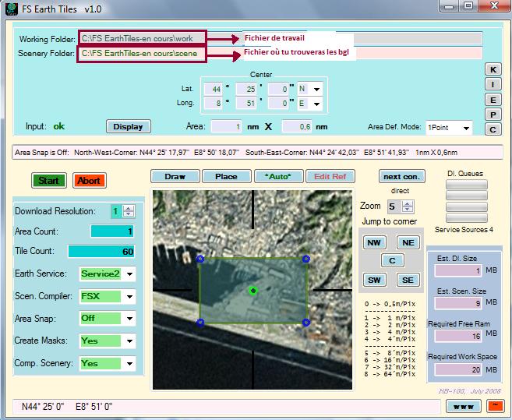The image size is (512, 420).
Task: Click the Edit Ref button
Action: click(x=330, y=177)
